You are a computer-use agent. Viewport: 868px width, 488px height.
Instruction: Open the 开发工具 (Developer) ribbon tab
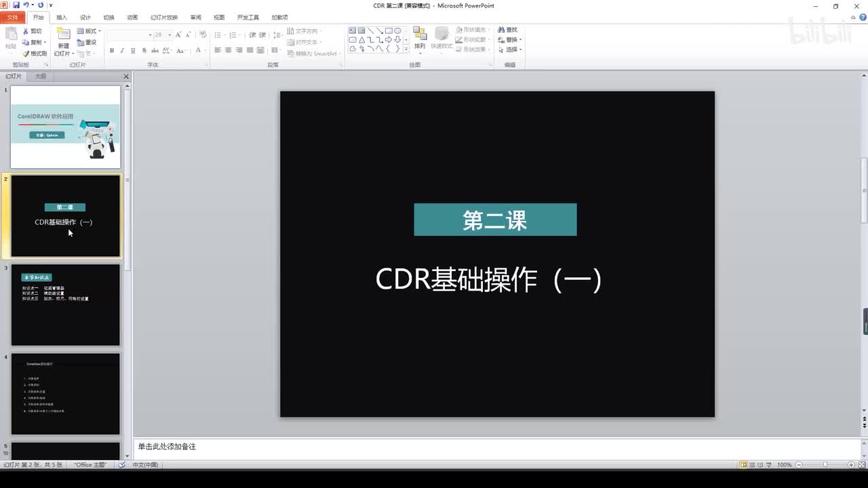(x=248, y=18)
